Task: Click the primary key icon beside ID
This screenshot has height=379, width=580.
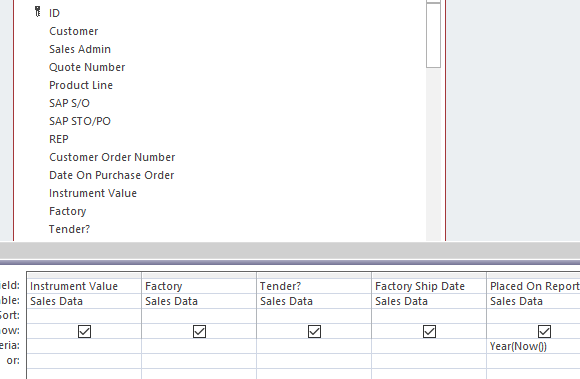Action: [37, 11]
